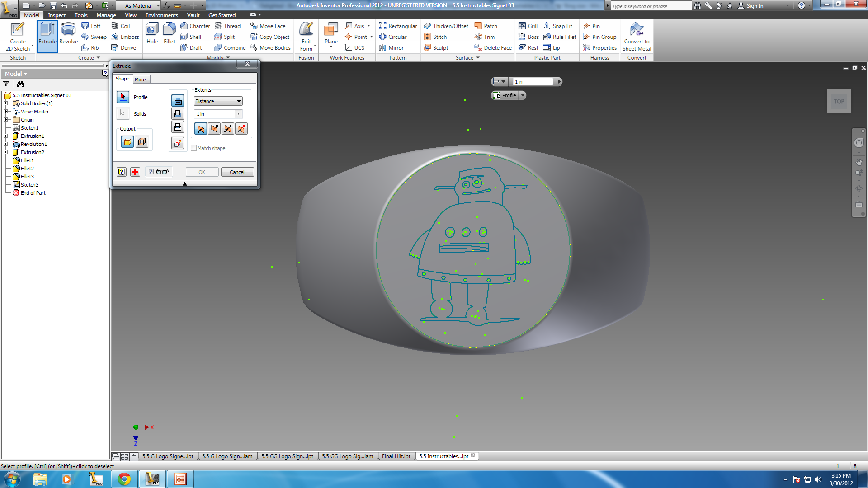Select the New Solid operation button
This screenshot has height=488, width=868.
click(178, 143)
